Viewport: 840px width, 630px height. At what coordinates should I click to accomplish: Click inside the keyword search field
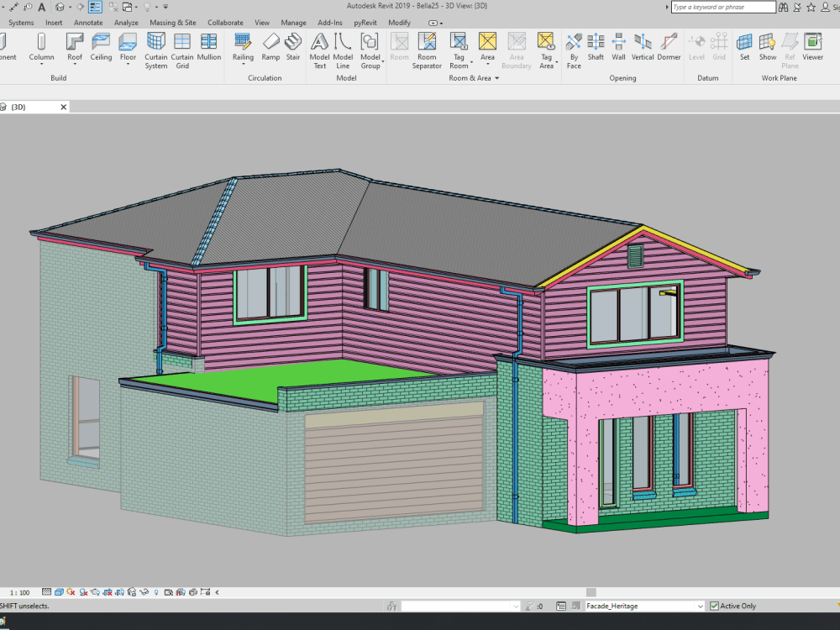722,7
